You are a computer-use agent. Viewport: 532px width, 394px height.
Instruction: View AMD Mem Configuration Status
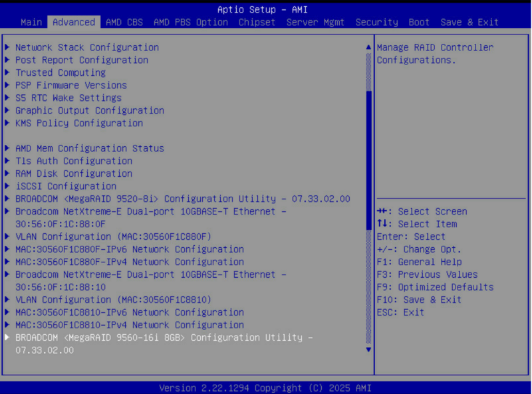pyautogui.click(x=90, y=149)
